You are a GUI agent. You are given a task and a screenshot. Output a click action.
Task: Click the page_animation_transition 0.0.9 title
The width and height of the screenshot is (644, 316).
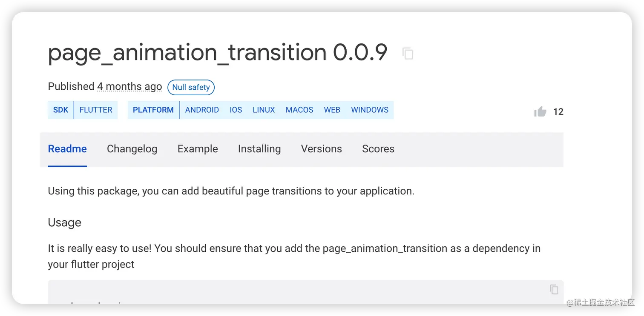click(x=218, y=53)
